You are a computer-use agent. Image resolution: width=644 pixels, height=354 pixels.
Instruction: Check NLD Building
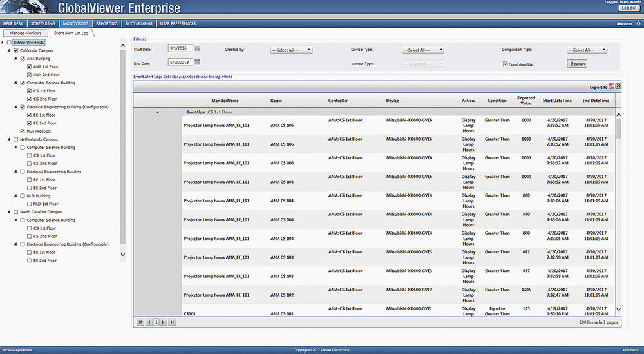click(23, 196)
